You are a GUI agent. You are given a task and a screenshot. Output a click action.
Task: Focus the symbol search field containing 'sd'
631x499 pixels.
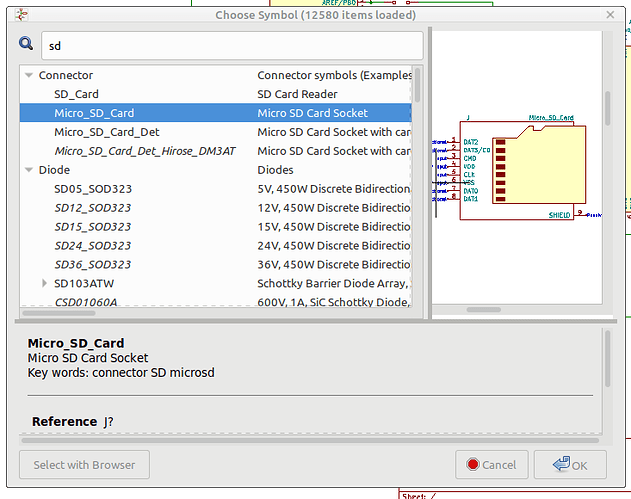232,46
